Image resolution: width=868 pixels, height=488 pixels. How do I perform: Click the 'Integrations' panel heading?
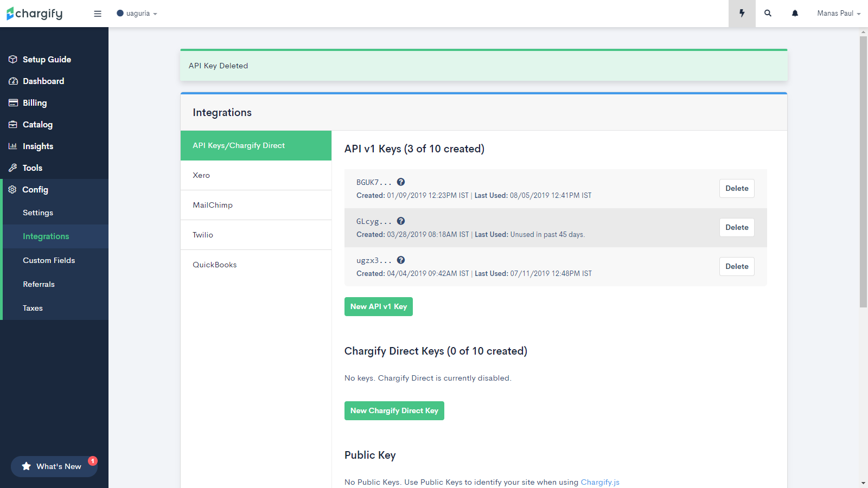click(x=222, y=113)
